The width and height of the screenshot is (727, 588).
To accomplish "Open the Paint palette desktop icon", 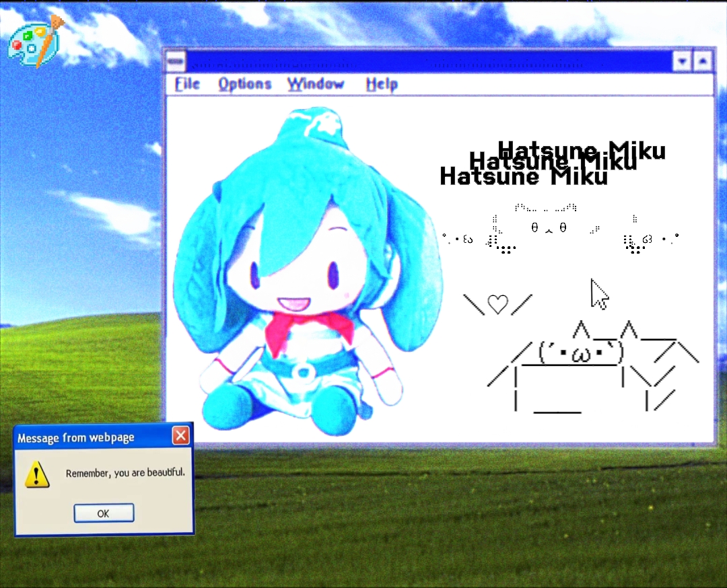I will (35, 42).
